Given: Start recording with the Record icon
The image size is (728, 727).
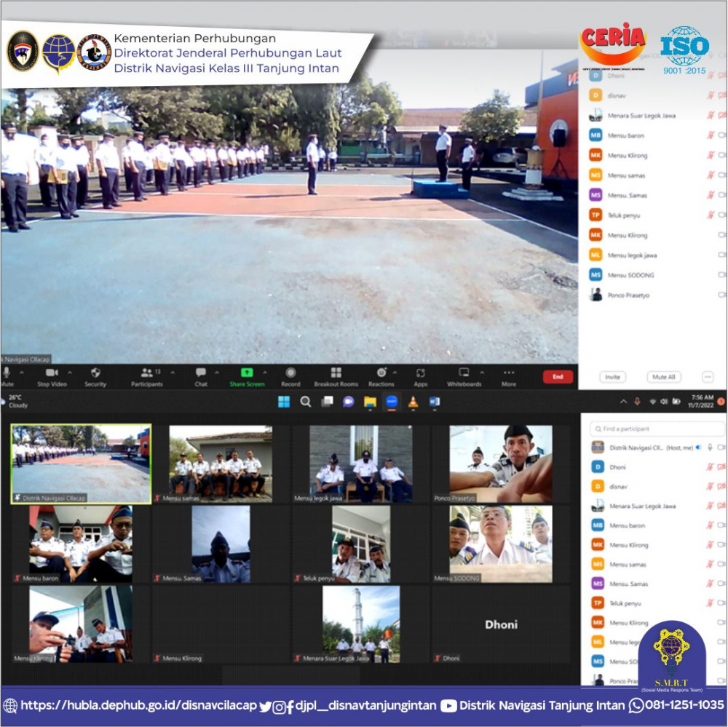Looking at the screenshot, I should pos(290,373).
